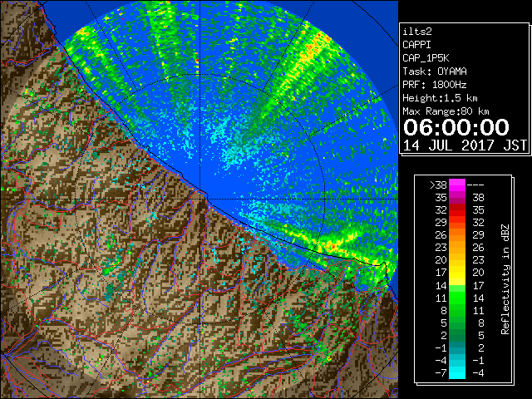Click the 'Max Range:80 km' text
532x399 pixels.
click(x=446, y=111)
